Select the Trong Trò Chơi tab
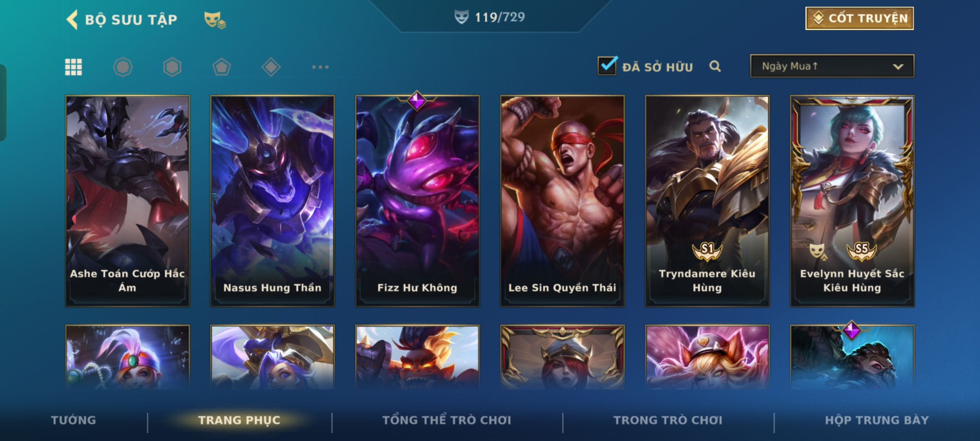980x441 pixels. 668,420
